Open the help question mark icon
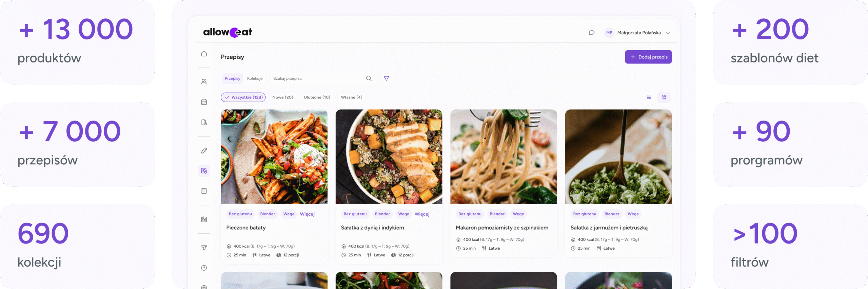The width and height of the screenshot is (868, 289). point(204,268)
